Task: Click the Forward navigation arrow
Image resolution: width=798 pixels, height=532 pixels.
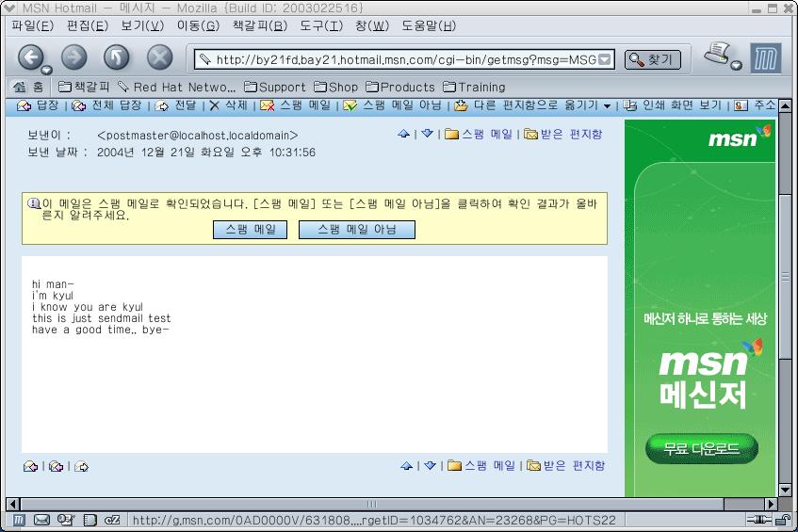Action: pyautogui.click(x=74, y=57)
